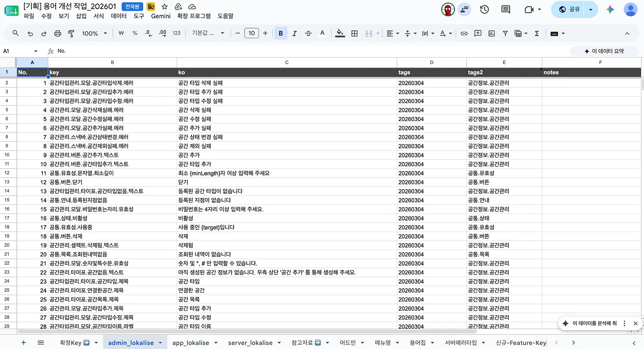Screen dimensions: 644x349
Task: Open version history clock icon
Action: (x=484, y=9)
